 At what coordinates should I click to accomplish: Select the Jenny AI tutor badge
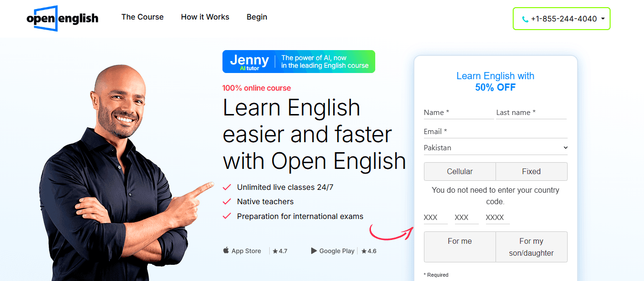click(298, 62)
